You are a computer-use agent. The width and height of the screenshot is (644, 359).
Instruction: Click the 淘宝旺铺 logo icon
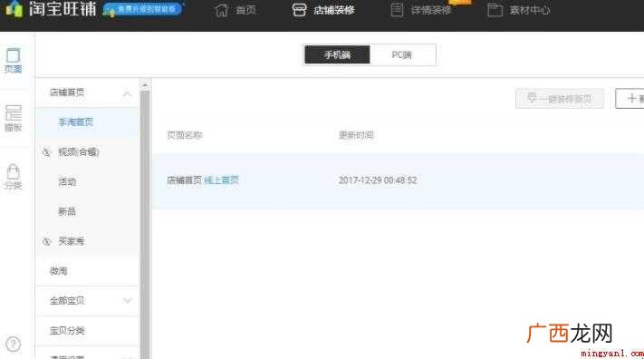click(x=14, y=9)
